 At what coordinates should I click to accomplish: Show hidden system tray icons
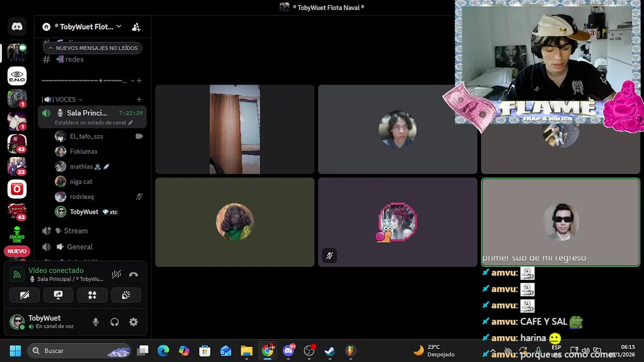pyautogui.click(x=493, y=350)
